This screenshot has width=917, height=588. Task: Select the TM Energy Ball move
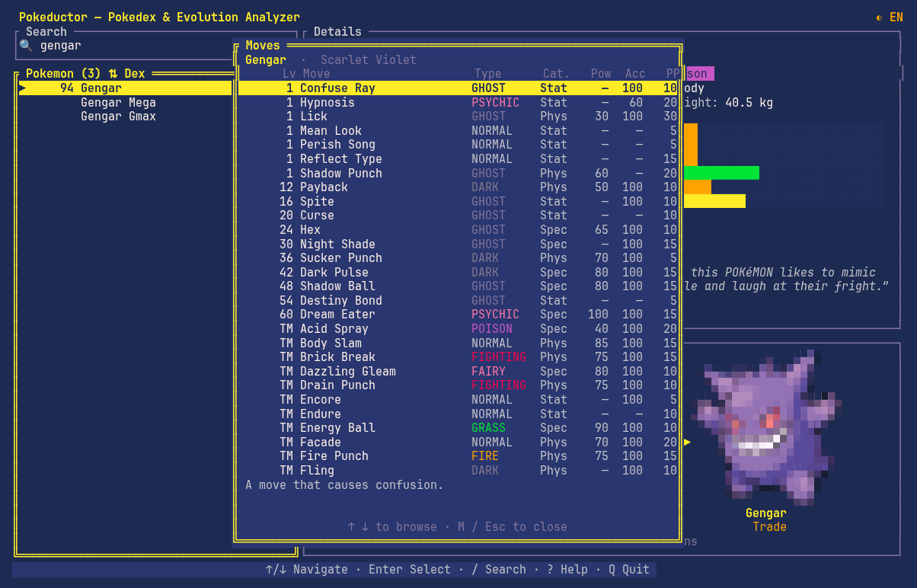(x=458, y=427)
